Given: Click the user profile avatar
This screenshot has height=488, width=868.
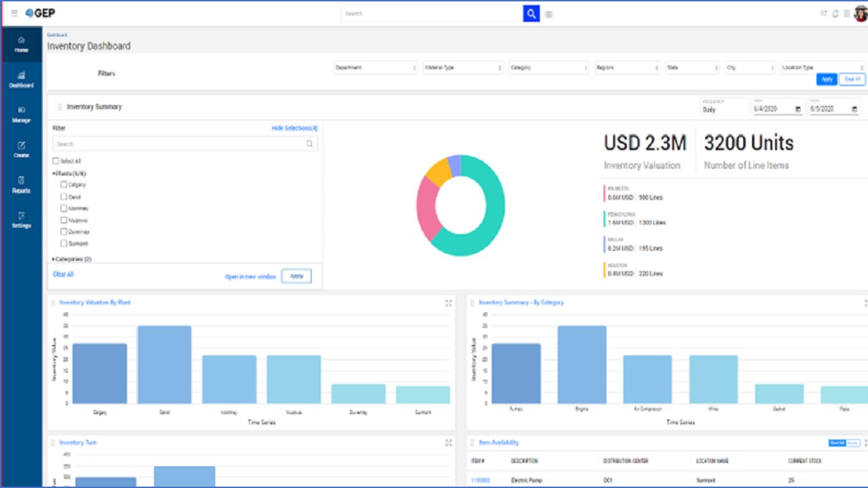Looking at the screenshot, I should point(860,14).
